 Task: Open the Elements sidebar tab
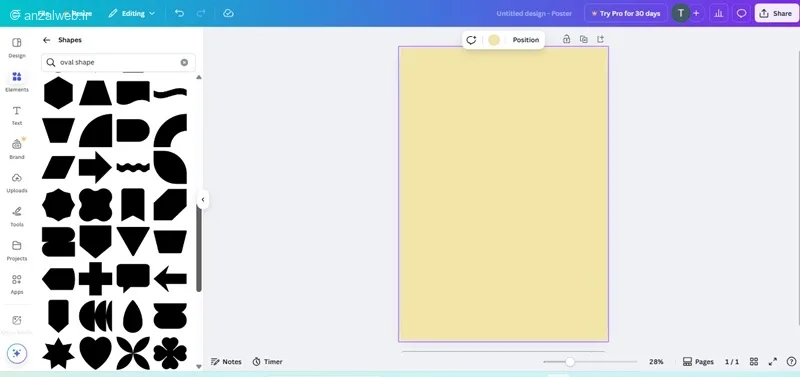[x=17, y=82]
